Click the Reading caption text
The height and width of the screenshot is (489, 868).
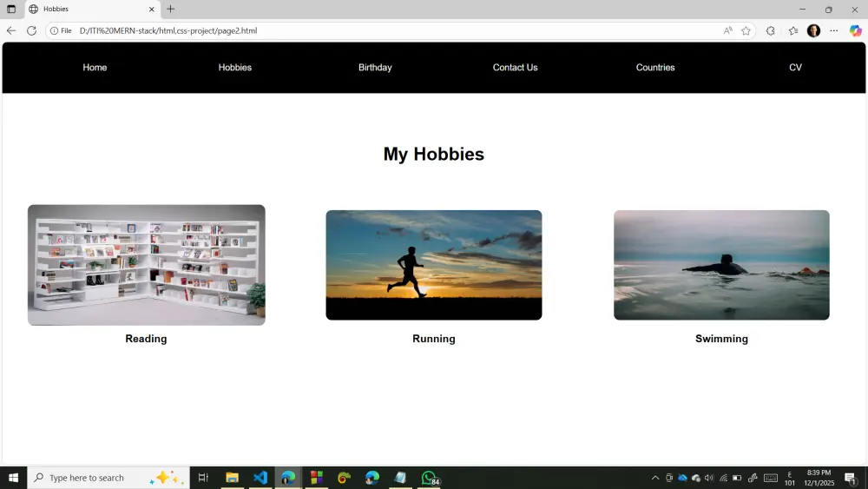pyautogui.click(x=146, y=339)
